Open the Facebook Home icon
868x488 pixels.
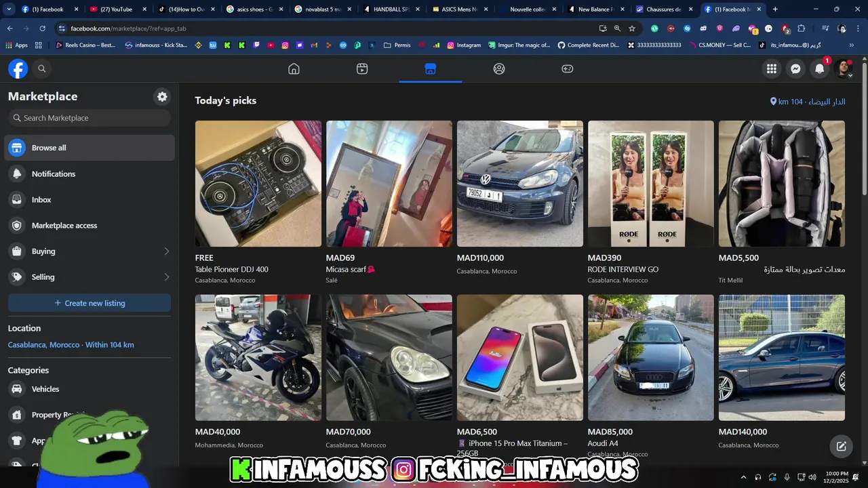(294, 68)
